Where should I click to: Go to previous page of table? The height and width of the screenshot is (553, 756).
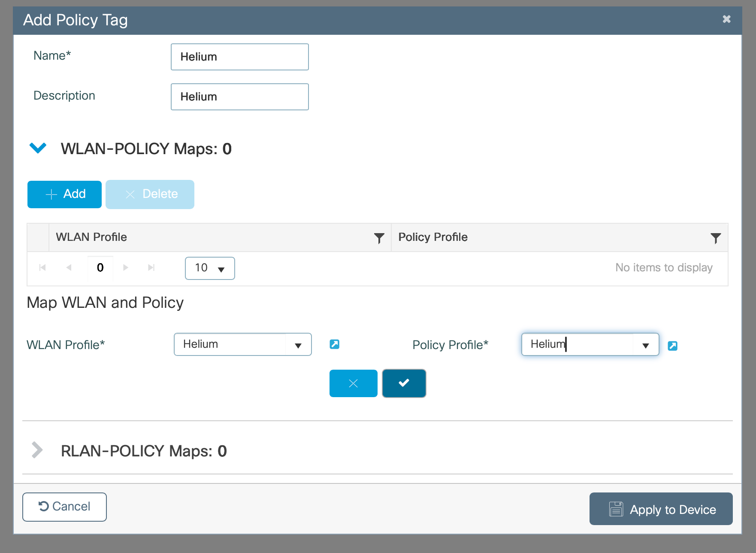[x=69, y=268]
